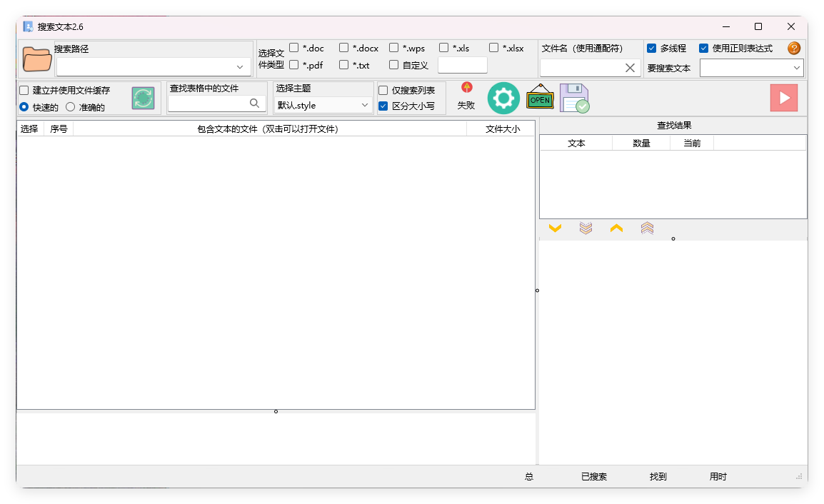
Task: Start the search with the red play icon
Action: (x=783, y=98)
